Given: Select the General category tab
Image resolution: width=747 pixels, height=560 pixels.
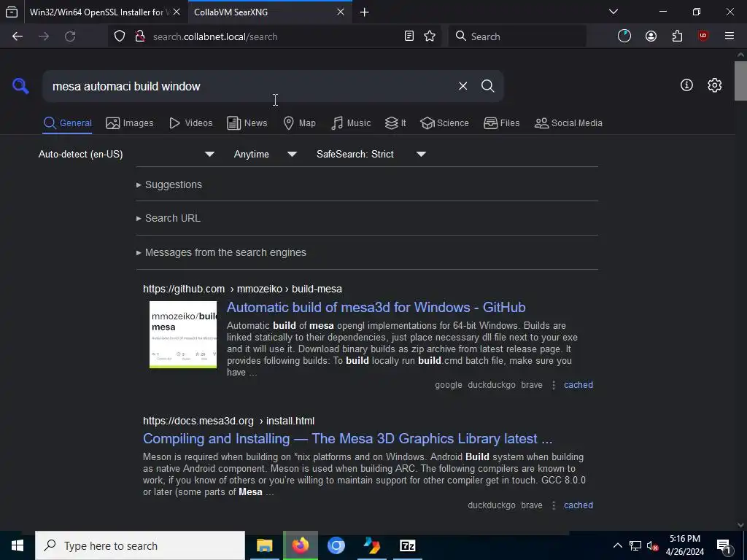Looking at the screenshot, I should pos(67,122).
